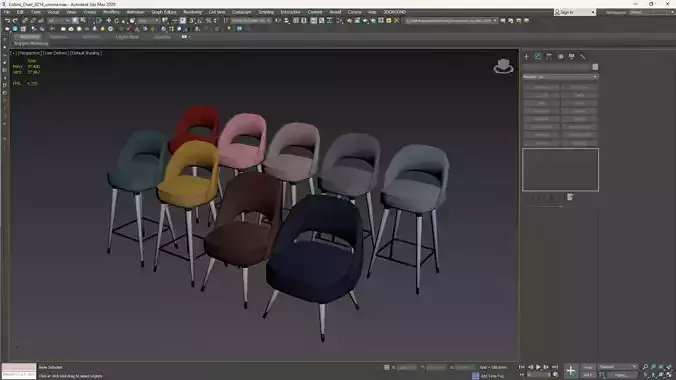Click the Perspective viewport label
Image resolution: width=676 pixels, height=380 pixels.
coord(29,53)
